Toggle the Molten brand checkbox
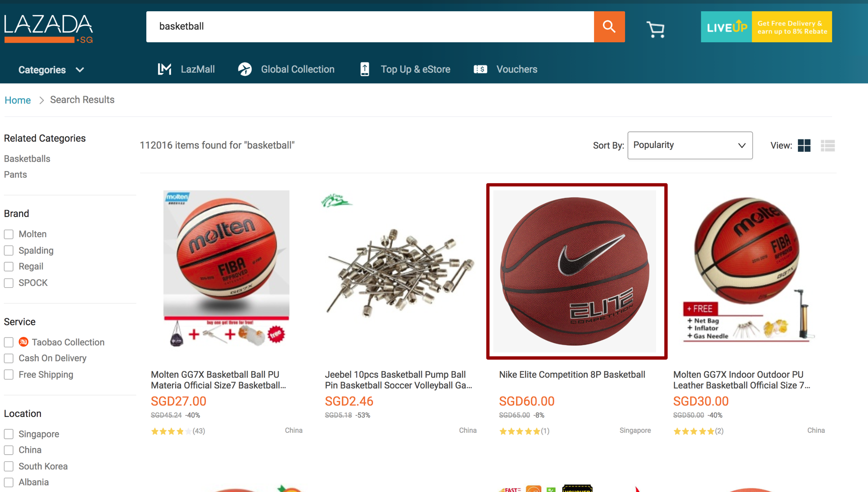The image size is (868, 492). pos(8,234)
